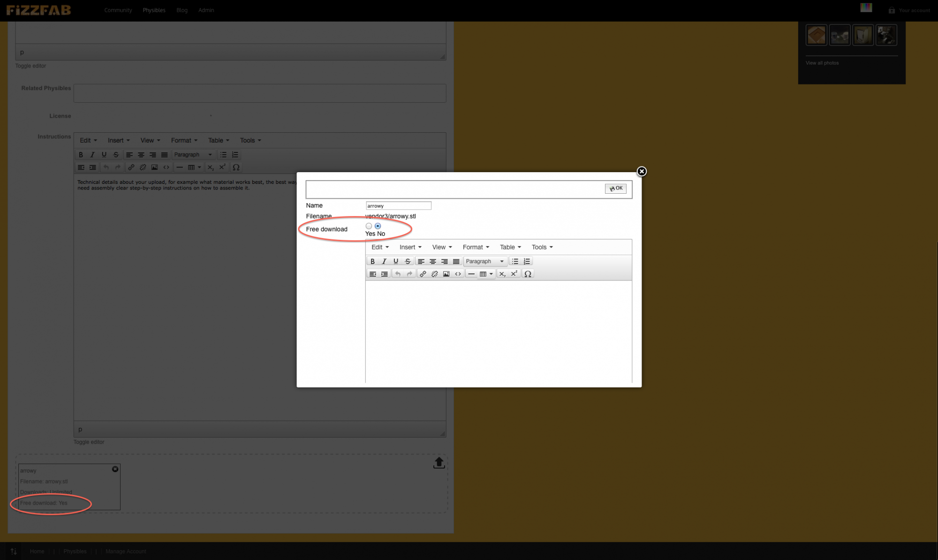Viewport: 938px width, 560px height.
Task: Open Format menu in dialog editor
Action: pyautogui.click(x=476, y=247)
